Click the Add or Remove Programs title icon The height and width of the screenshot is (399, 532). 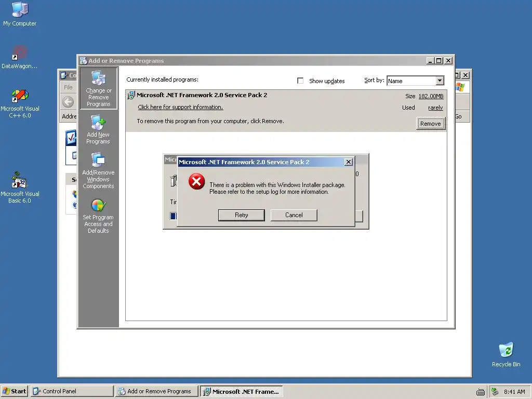pyautogui.click(x=83, y=61)
